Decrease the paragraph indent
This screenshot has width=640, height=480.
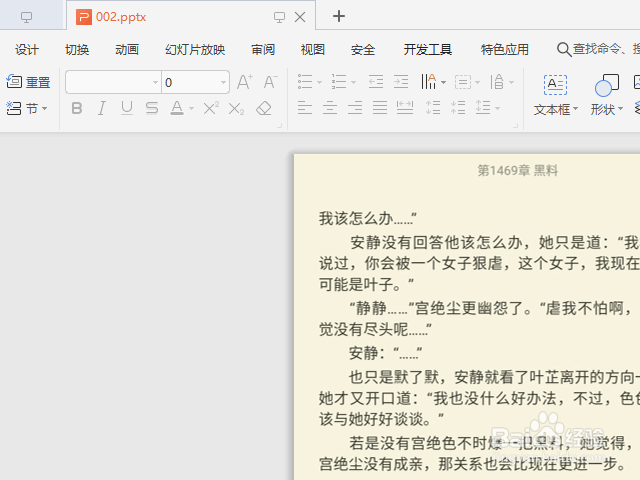tap(376, 82)
